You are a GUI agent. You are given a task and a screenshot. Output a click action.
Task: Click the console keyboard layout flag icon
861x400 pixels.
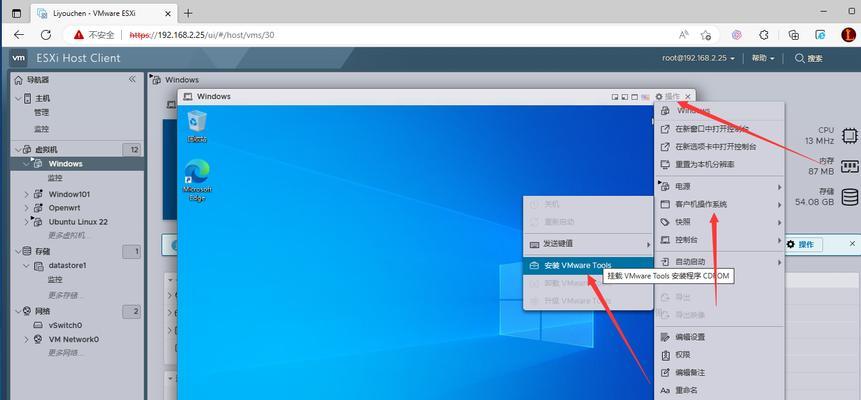[x=645, y=97]
